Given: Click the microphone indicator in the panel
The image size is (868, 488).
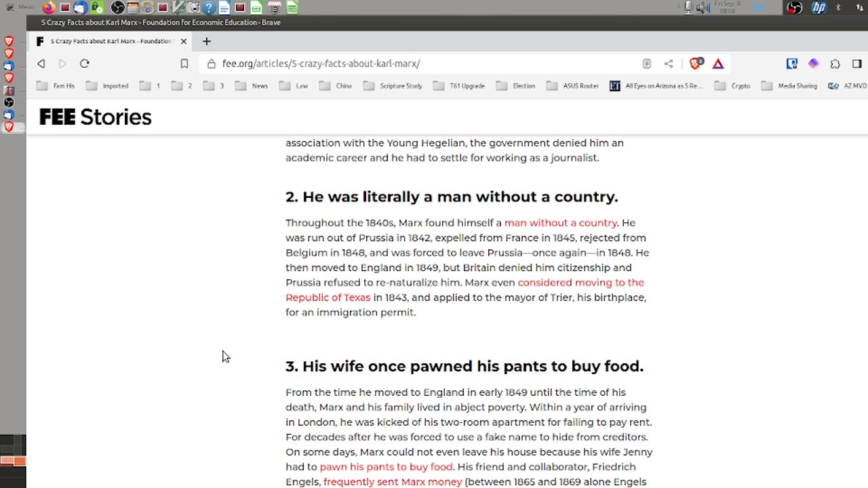Looking at the screenshot, I should (x=688, y=7).
